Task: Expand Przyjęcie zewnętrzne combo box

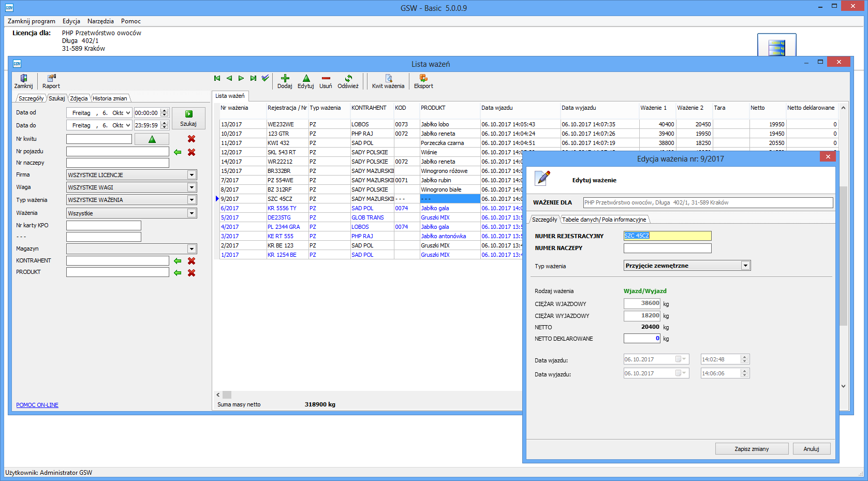Action: [x=745, y=266]
